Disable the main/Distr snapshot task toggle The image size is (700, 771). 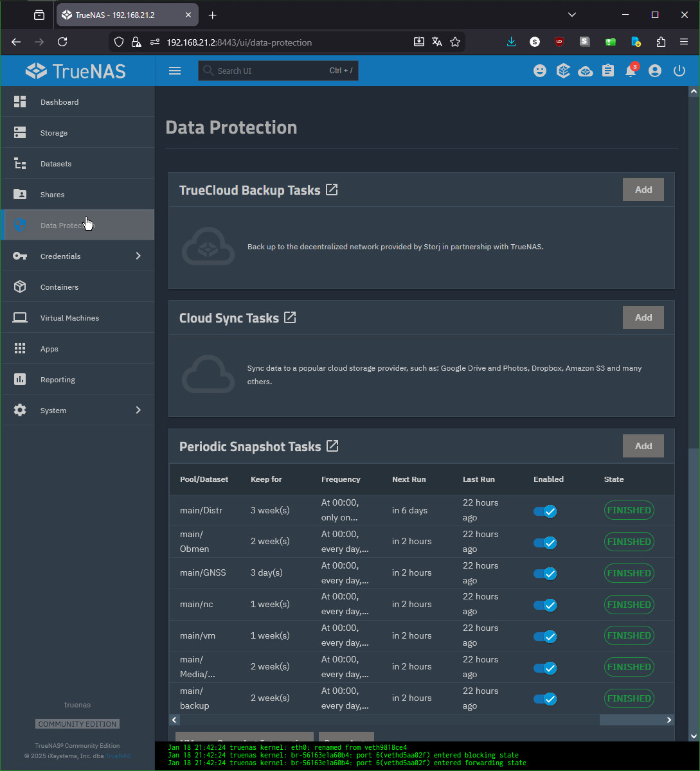[x=545, y=511]
